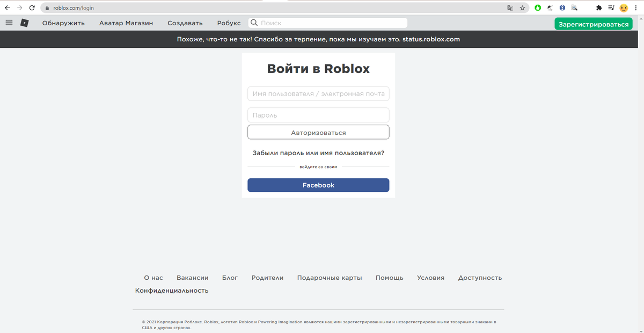Image resolution: width=644 pixels, height=333 pixels.
Task: Open Подарочные карты footer link
Action: click(x=330, y=278)
